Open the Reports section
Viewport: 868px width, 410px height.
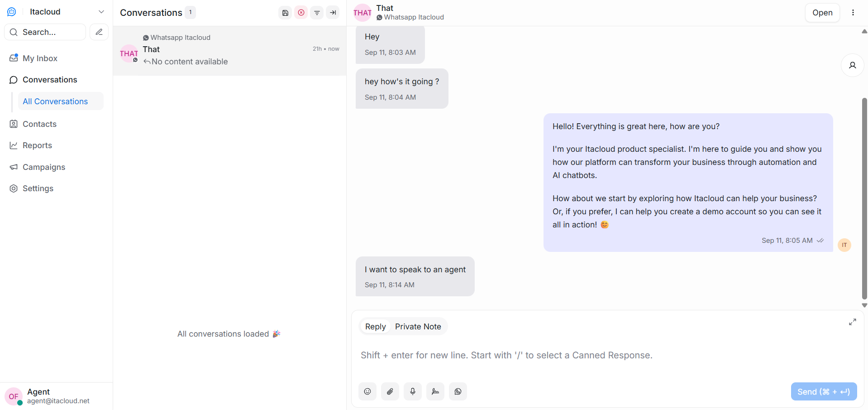click(x=37, y=145)
